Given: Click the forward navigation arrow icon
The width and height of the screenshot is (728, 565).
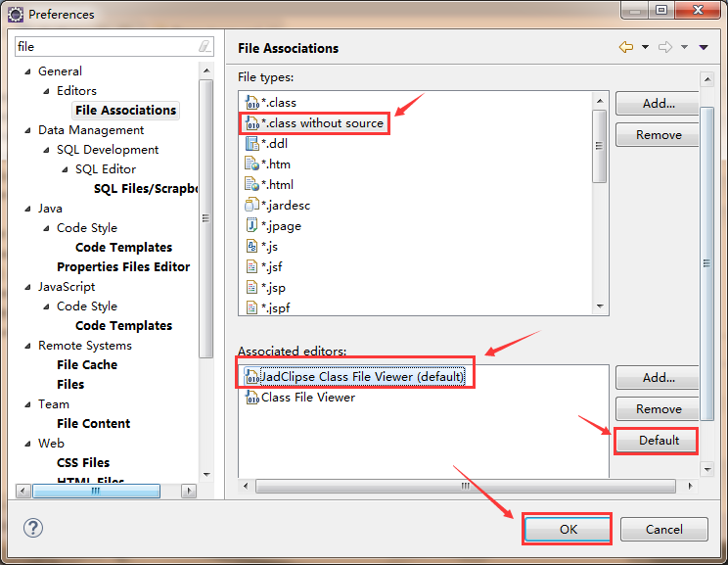Looking at the screenshot, I should click(665, 47).
